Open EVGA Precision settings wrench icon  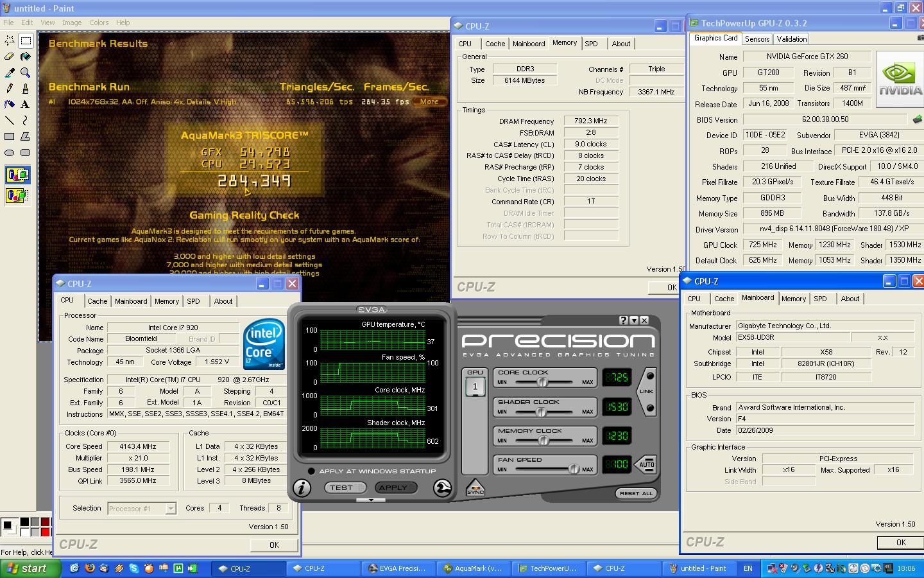click(x=442, y=488)
